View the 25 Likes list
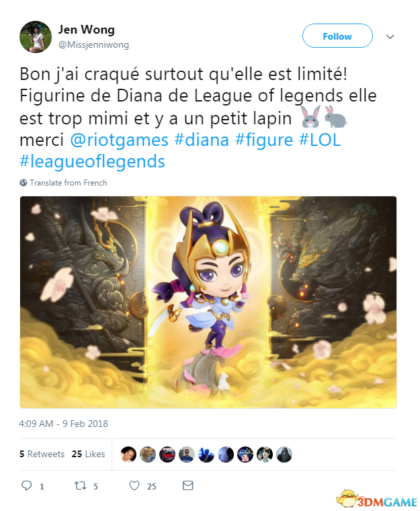The width and height of the screenshot is (420, 511). coord(88,454)
